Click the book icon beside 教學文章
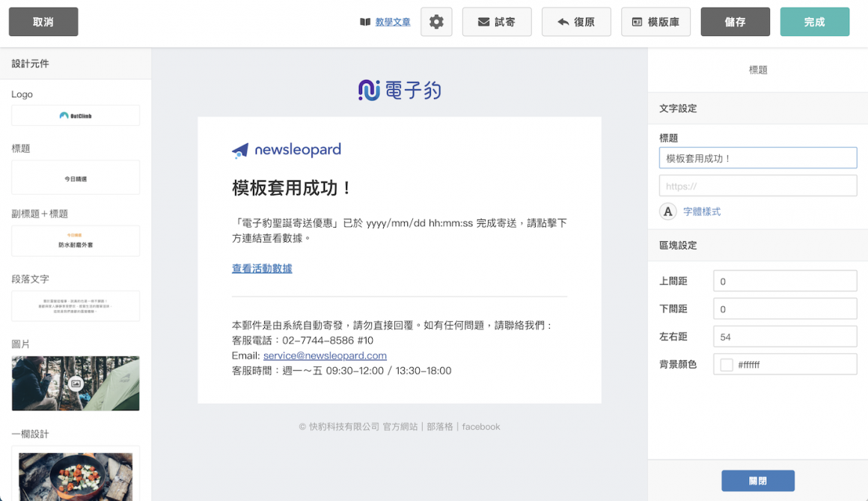The height and width of the screenshot is (501, 868). coord(364,22)
